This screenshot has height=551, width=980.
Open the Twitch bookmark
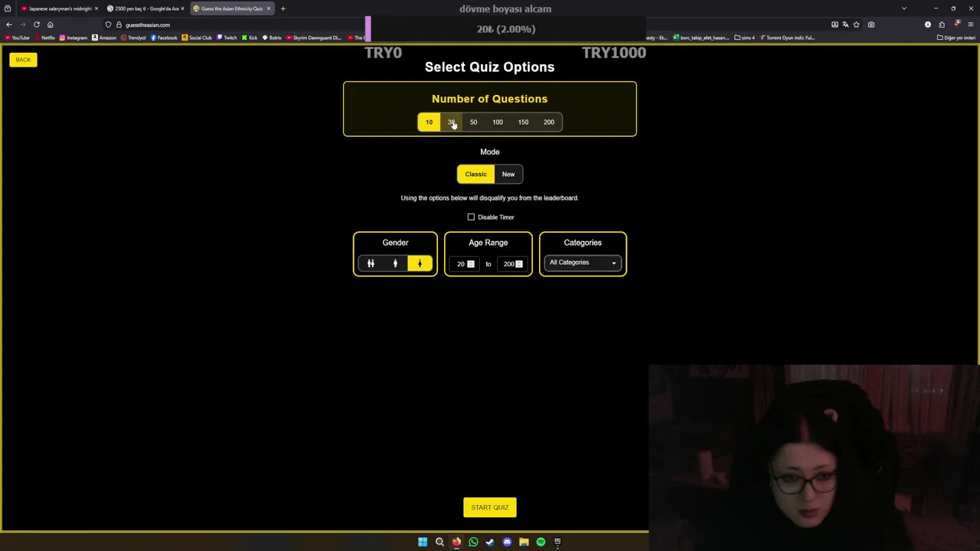tap(227, 37)
